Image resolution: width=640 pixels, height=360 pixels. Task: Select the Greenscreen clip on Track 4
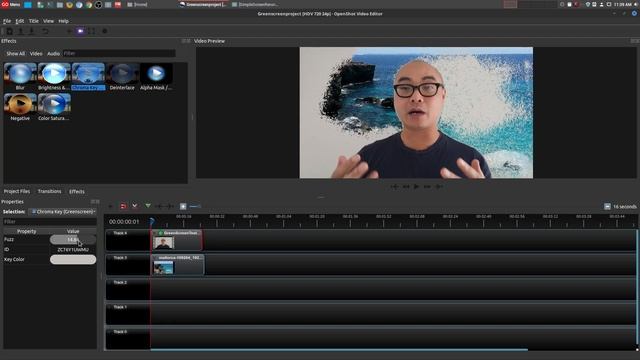point(177,240)
